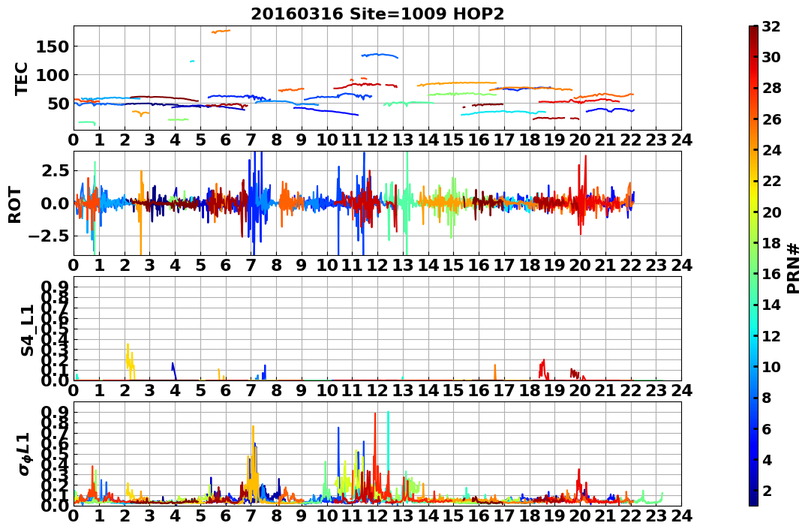Click the yellow S4_L1 spike near hour 2
808x532 pixels.
tap(130, 361)
